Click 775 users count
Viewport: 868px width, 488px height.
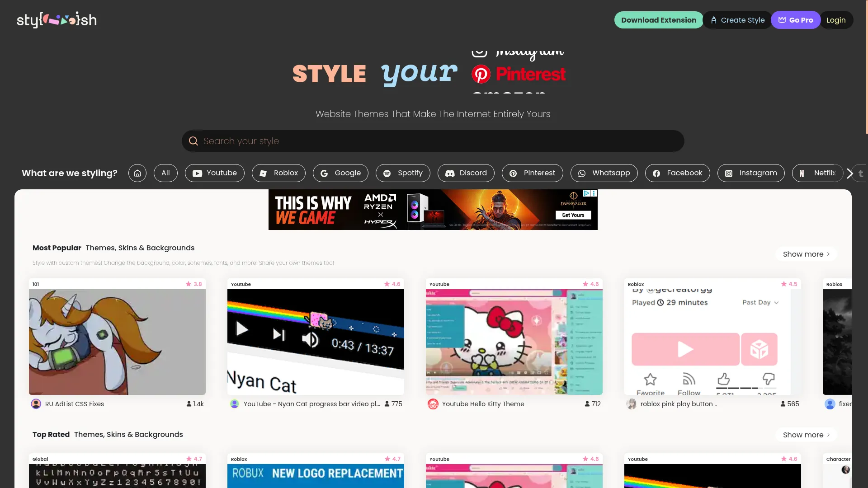tap(393, 404)
